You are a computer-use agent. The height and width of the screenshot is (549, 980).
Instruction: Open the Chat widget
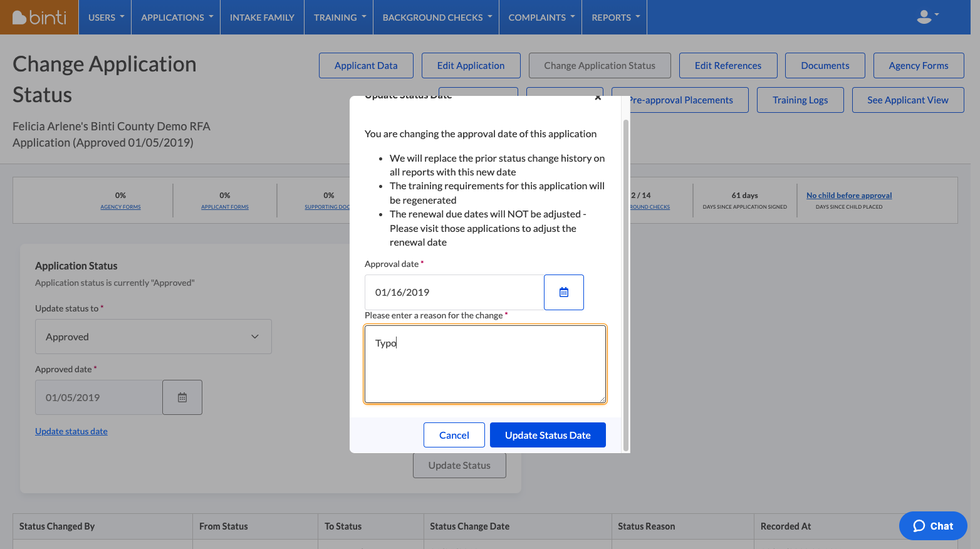[933, 526]
